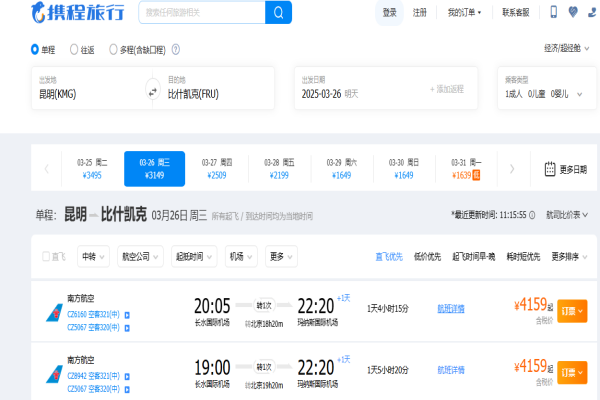This screenshot has height=400, width=600.
Task: Select 往返 round-trip option
Action: (x=82, y=50)
